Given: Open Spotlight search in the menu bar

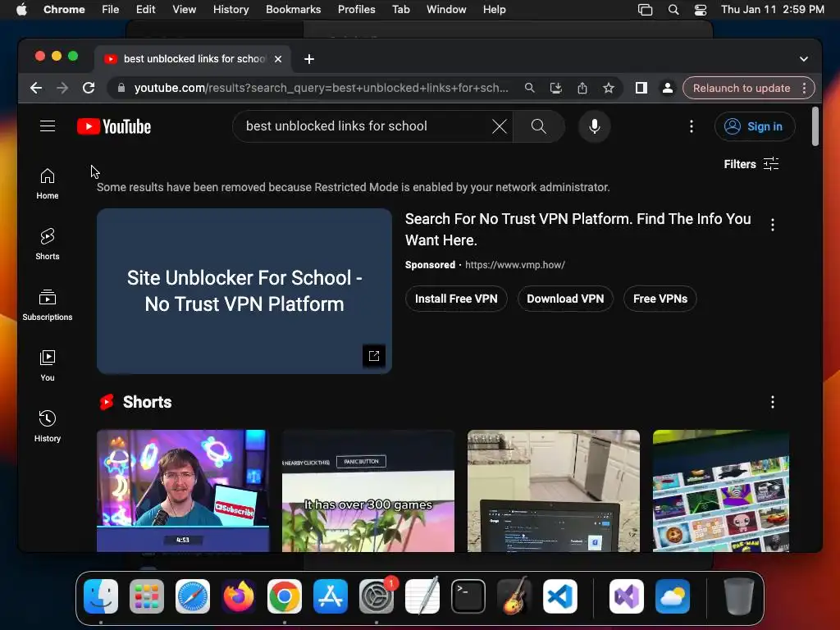Looking at the screenshot, I should click(x=673, y=10).
